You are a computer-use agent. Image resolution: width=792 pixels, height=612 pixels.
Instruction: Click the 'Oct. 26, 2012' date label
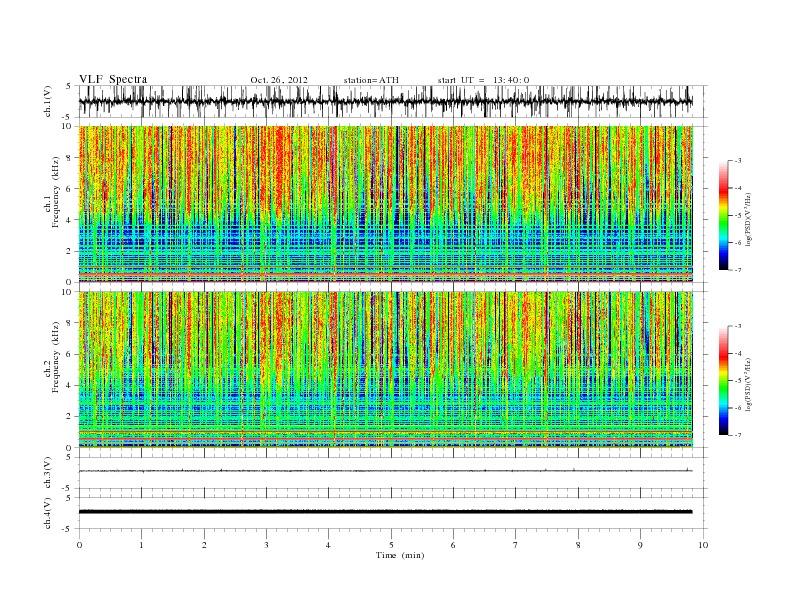click(279, 80)
